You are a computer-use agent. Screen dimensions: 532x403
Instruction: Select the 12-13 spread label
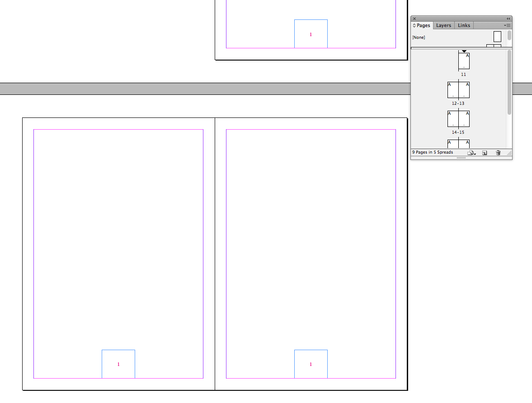pyautogui.click(x=458, y=103)
